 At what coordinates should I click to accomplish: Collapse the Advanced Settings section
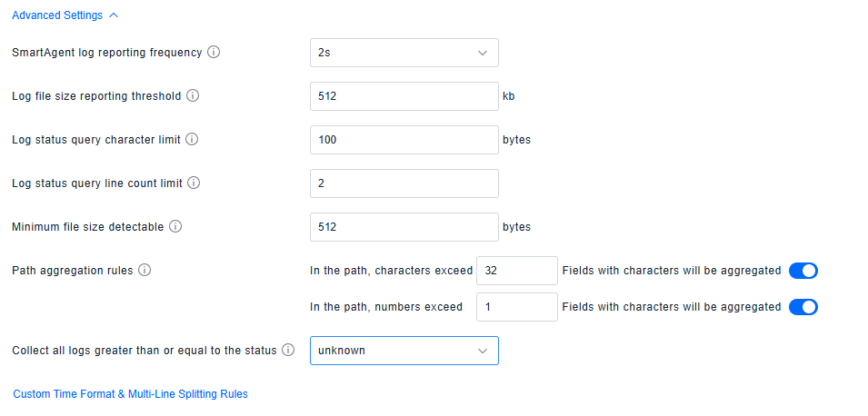57,15
